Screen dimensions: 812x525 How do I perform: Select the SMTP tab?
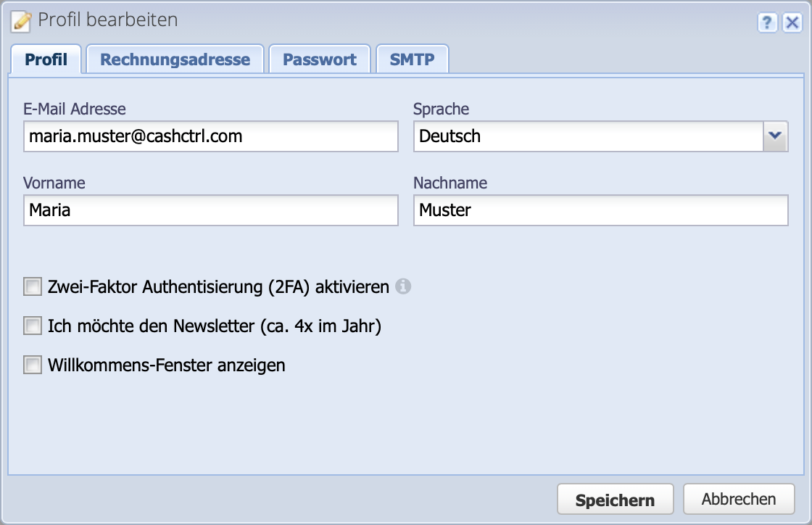[x=413, y=59]
